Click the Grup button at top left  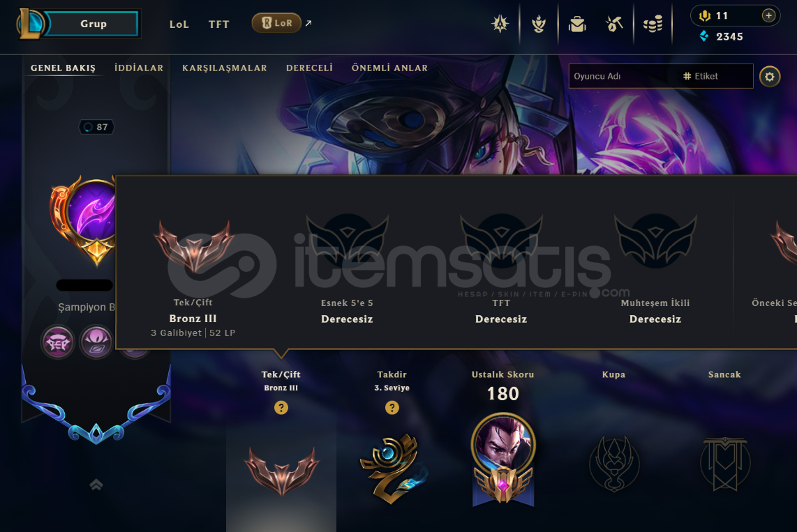tap(94, 24)
